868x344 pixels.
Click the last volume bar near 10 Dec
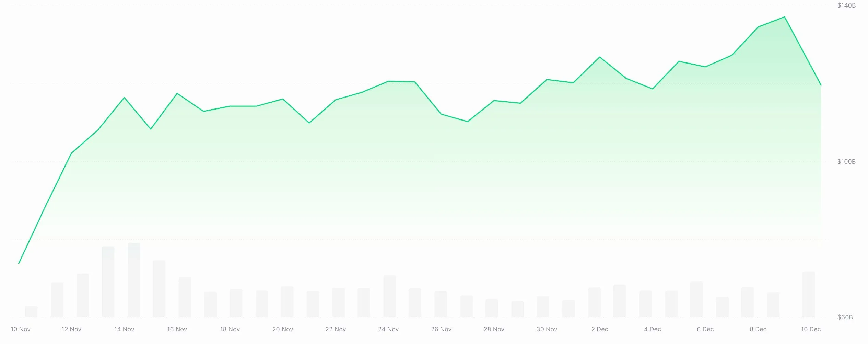[808, 294]
